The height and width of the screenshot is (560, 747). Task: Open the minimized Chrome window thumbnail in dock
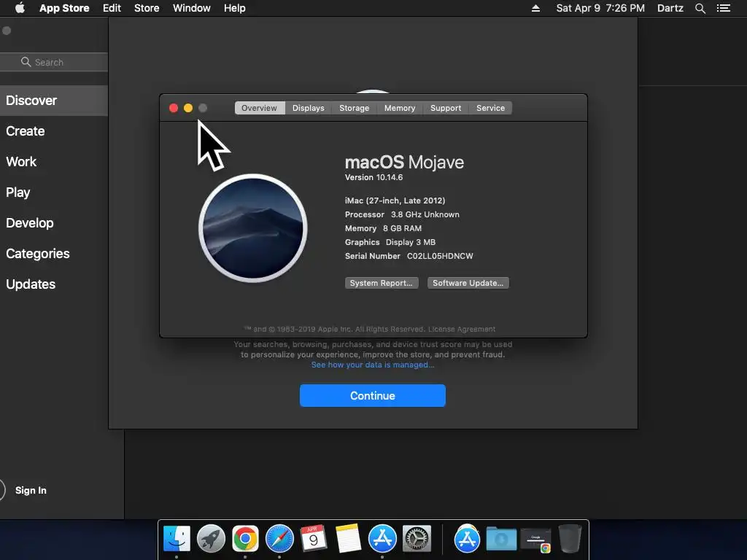click(x=536, y=540)
